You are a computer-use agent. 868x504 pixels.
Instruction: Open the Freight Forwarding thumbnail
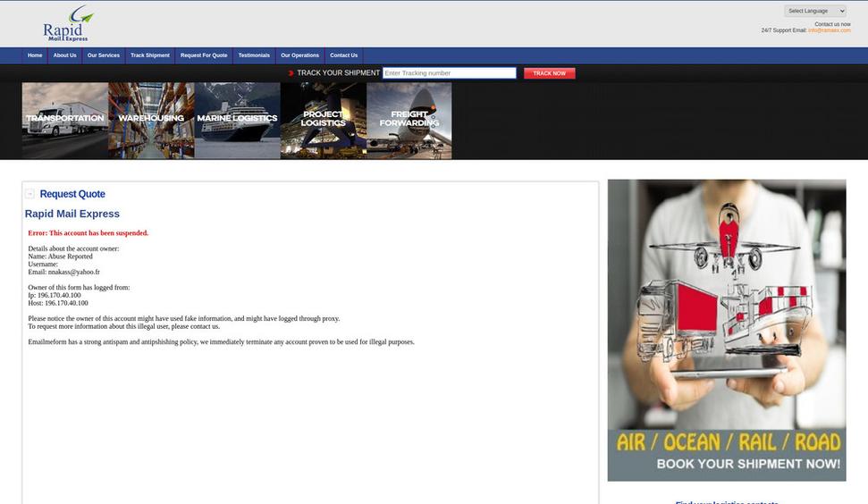point(409,121)
